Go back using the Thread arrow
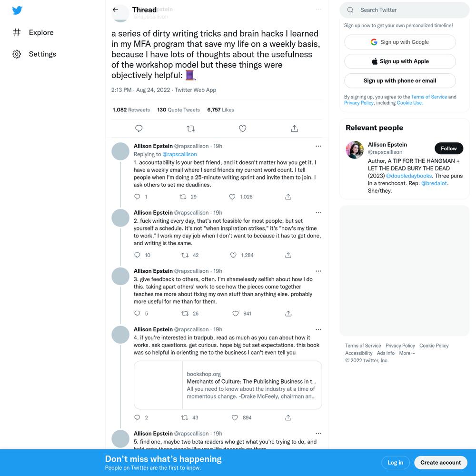476x476 pixels. click(x=115, y=10)
